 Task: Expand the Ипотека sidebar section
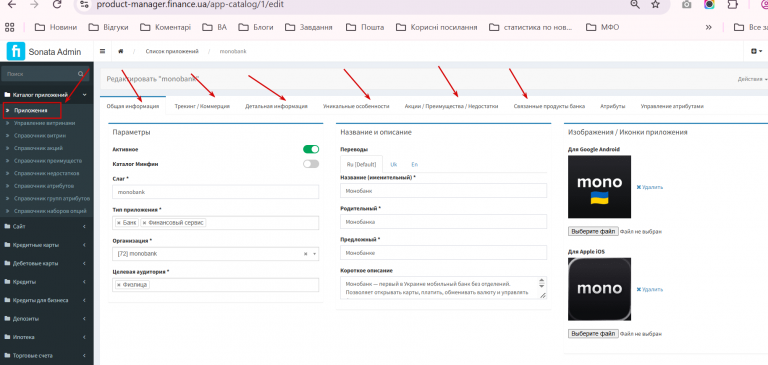click(x=47, y=337)
